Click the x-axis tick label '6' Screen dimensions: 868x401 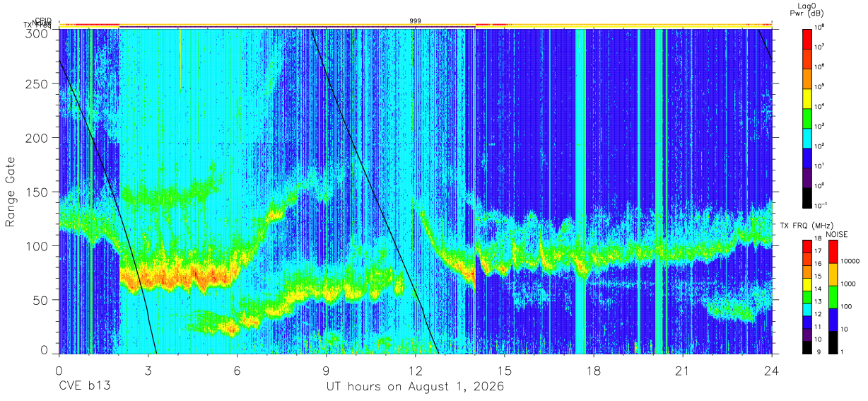(237, 370)
